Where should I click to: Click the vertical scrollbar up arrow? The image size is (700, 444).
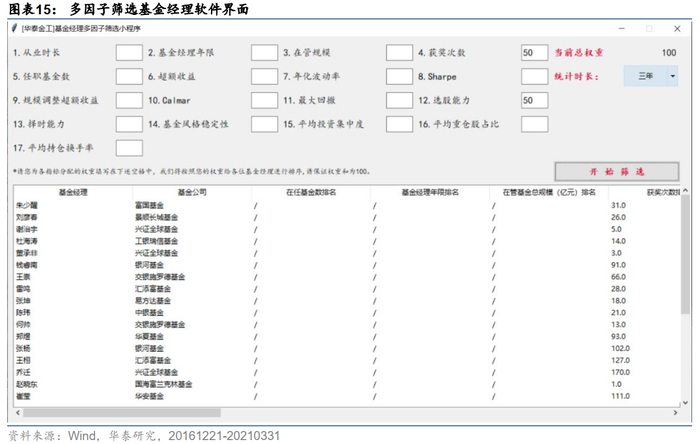tap(685, 190)
